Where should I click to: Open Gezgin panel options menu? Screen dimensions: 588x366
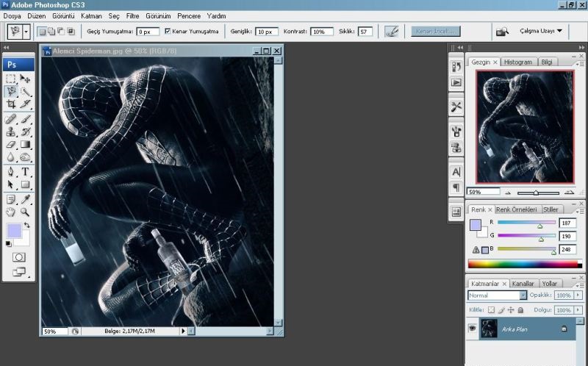point(579,64)
